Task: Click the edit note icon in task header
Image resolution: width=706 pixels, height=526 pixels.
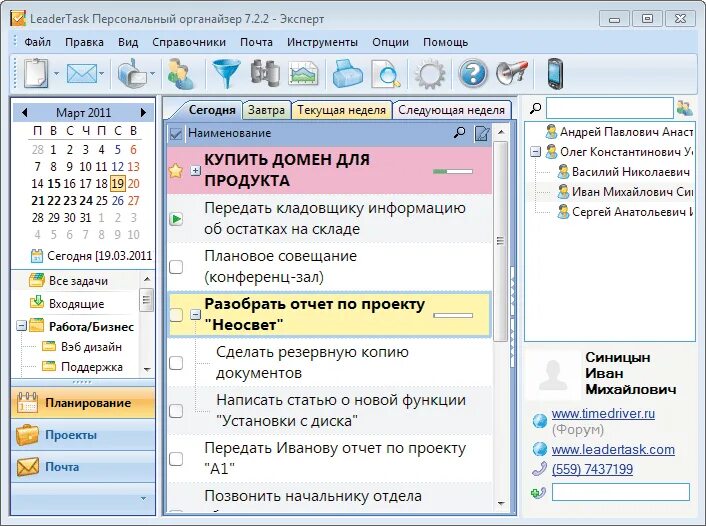Action: [x=482, y=133]
